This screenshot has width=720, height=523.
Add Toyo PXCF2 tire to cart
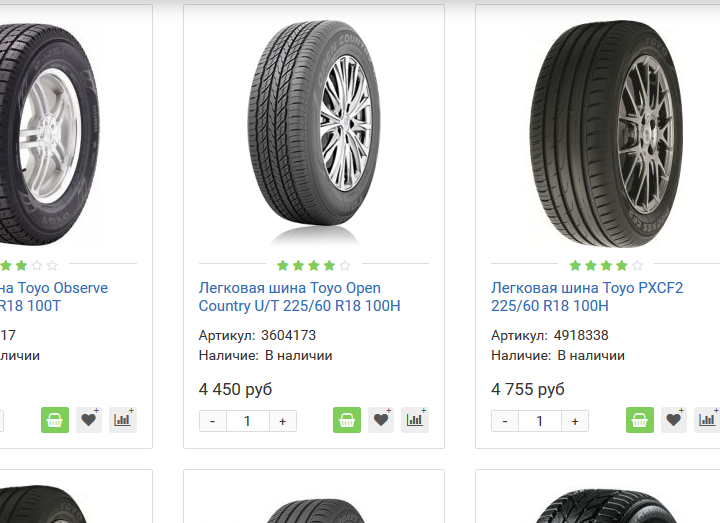[640, 420]
